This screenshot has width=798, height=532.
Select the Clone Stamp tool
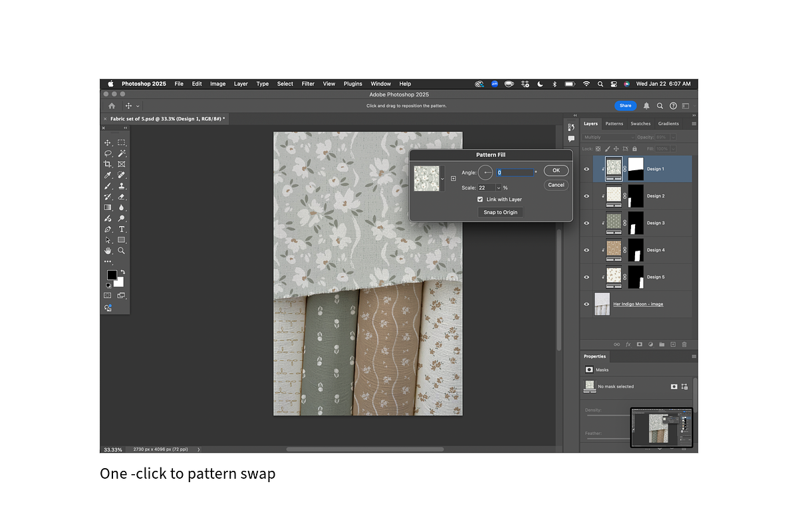[122, 186]
